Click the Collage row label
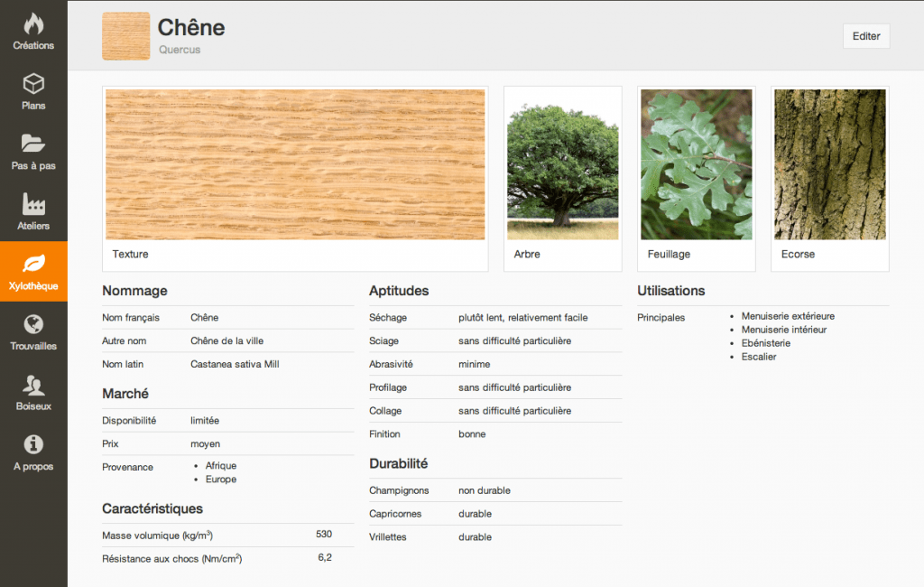The width and height of the screenshot is (924, 587). click(384, 411)
